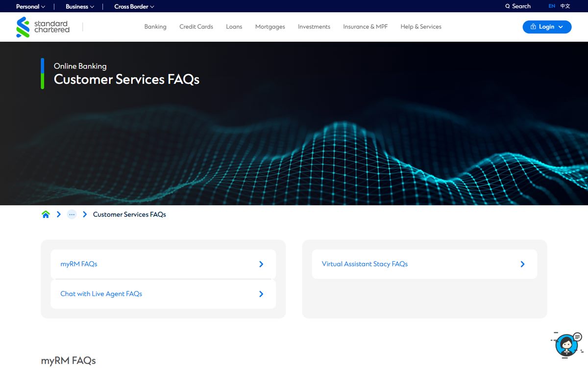Open the Login dropdown button
This screenshot has width=588, height=368.
click(547, 27)
